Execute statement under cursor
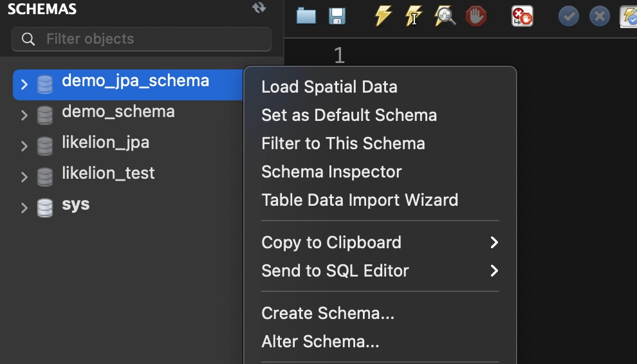Screen dimensions: 637x364 click(414, 15)
